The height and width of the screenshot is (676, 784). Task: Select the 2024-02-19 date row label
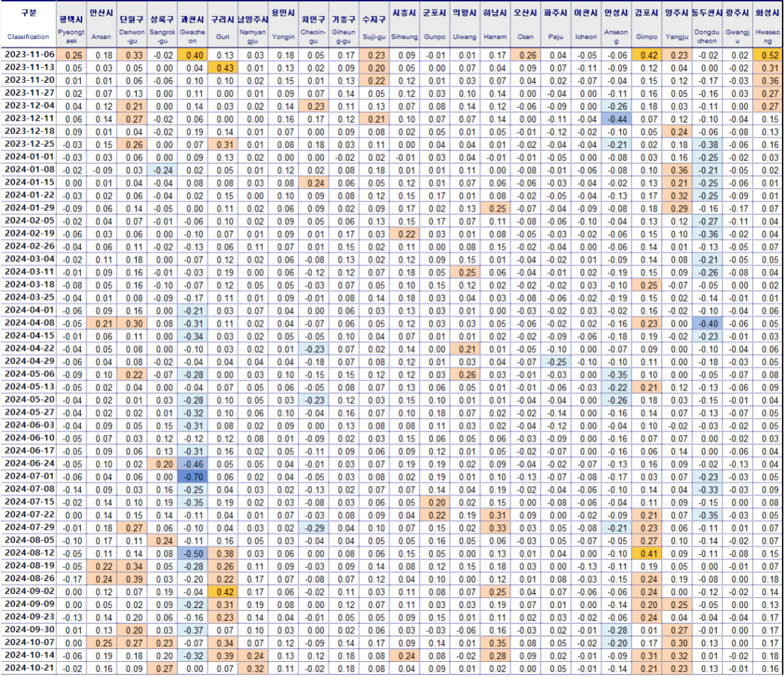pos(28,234)
